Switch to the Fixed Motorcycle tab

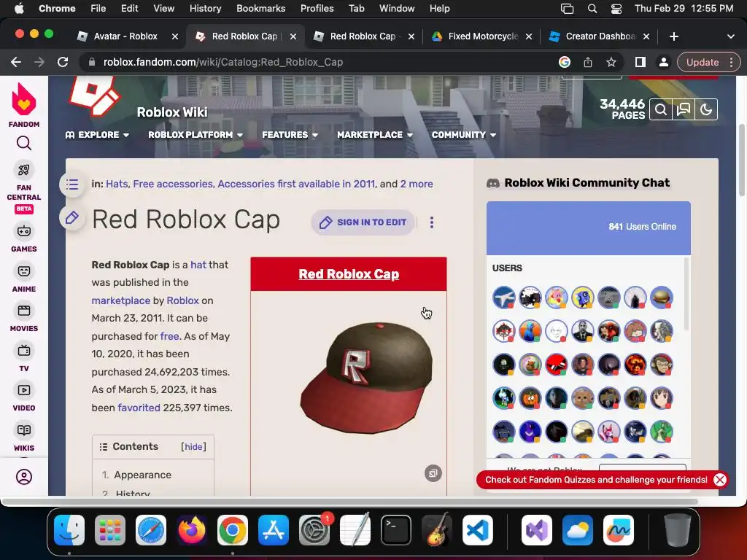(x=481, y=36)
